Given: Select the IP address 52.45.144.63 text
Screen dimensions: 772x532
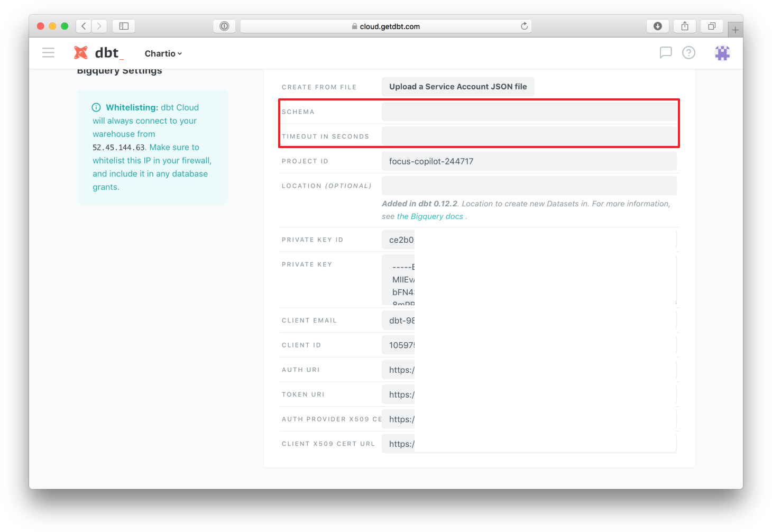Looking at the screenshot, I should coord(118,148).
